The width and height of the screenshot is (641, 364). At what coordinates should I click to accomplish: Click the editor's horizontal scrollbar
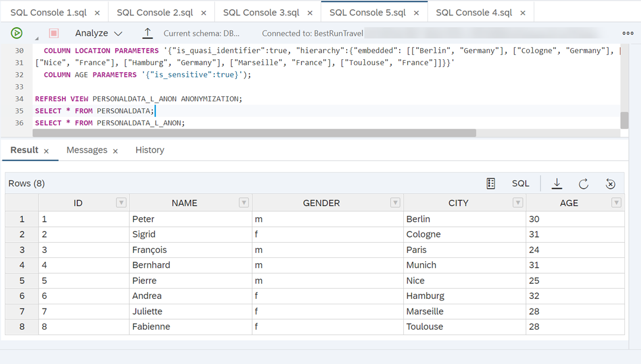point(255,133)
